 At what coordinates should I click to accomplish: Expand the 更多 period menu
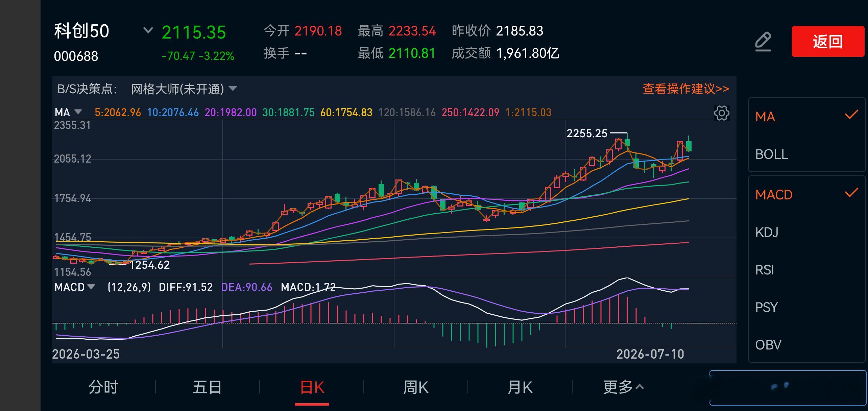point(623,387)
